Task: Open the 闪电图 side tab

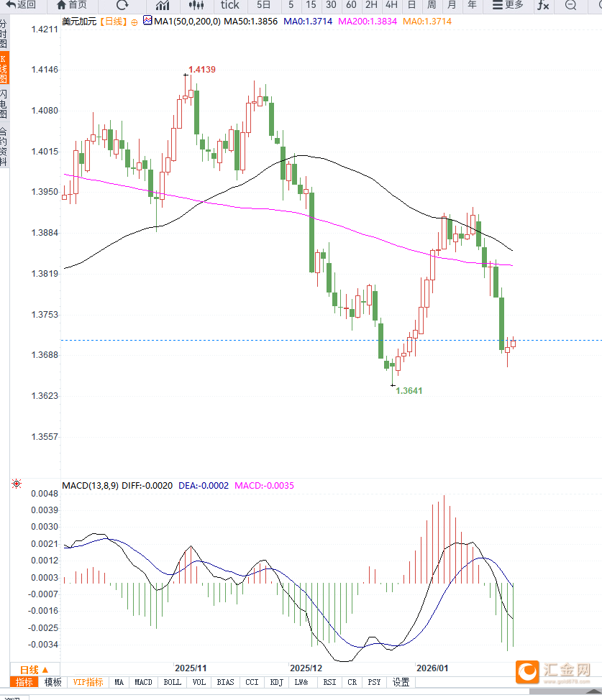Action: pos(4,103)
